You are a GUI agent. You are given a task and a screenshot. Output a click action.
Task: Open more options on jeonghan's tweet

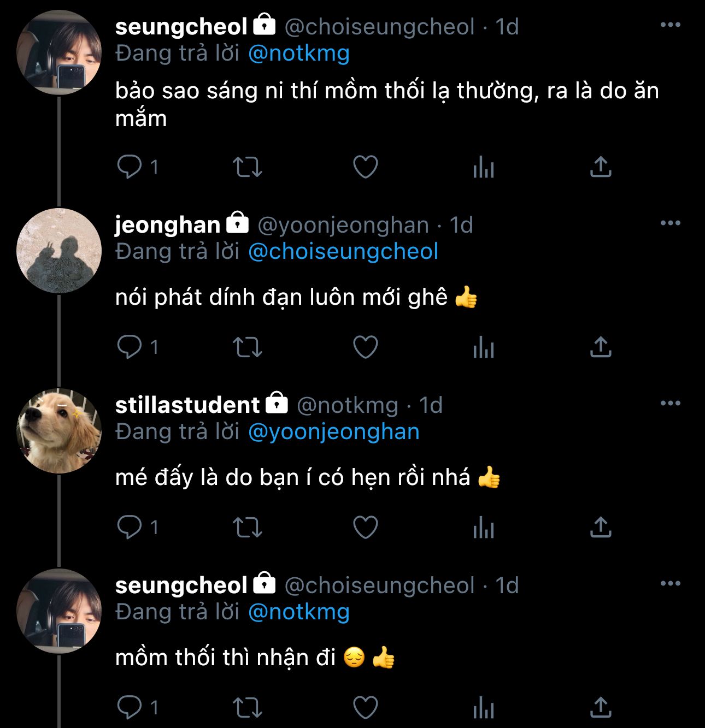(x=670, y=223)
